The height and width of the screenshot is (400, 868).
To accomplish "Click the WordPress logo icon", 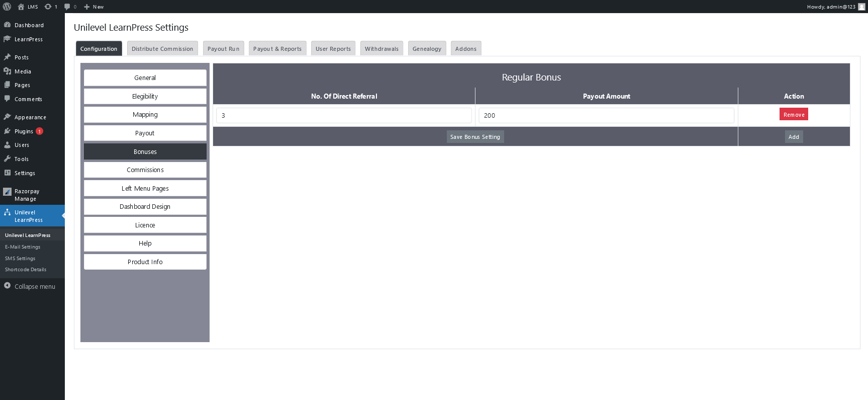I will pos(7,7).
